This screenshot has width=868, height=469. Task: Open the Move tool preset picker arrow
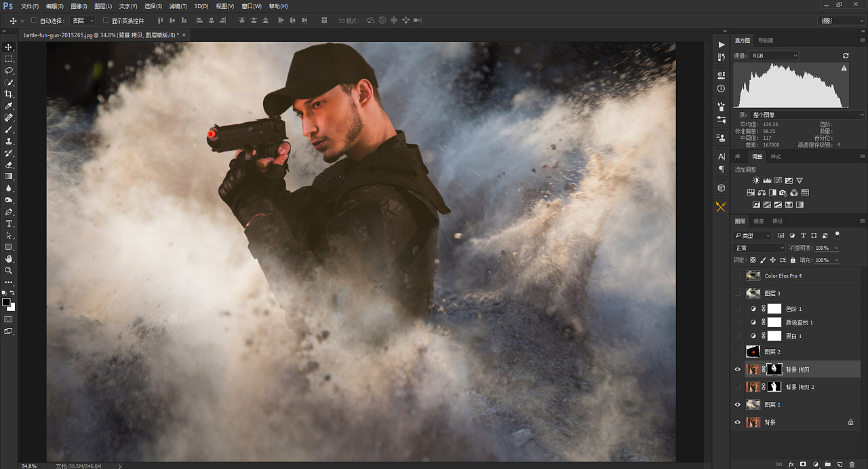click(x=22, y=21)
